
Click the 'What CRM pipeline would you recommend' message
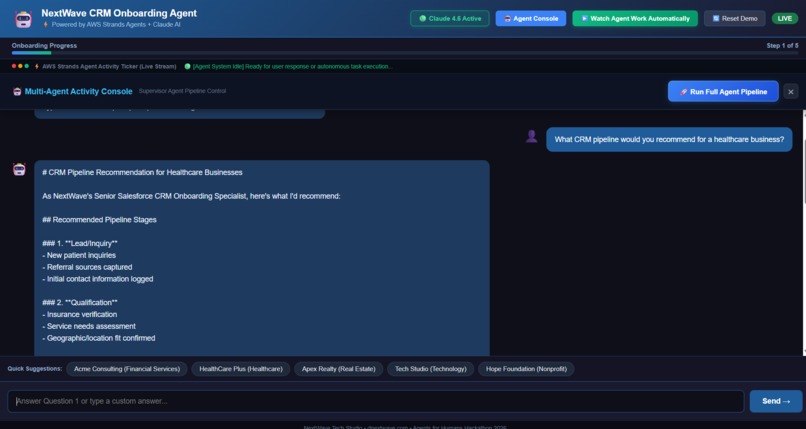coord(669,139)
